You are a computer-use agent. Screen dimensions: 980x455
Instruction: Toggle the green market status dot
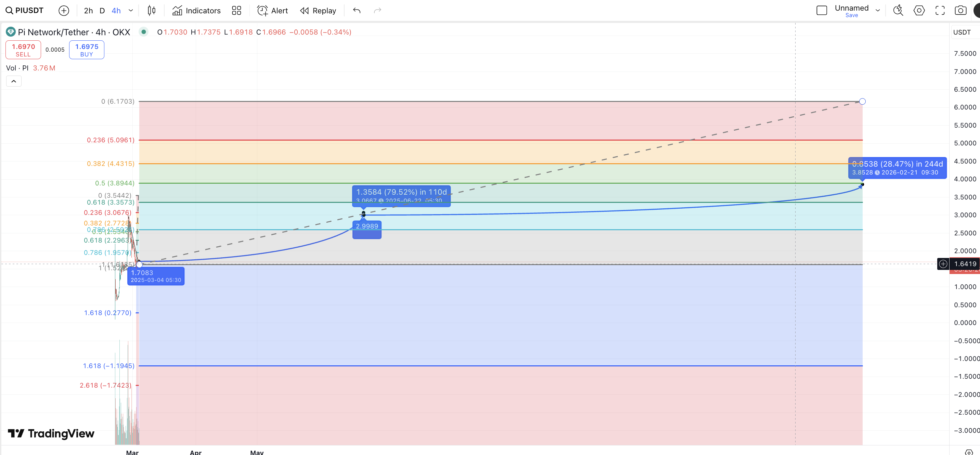coord(143,32)
